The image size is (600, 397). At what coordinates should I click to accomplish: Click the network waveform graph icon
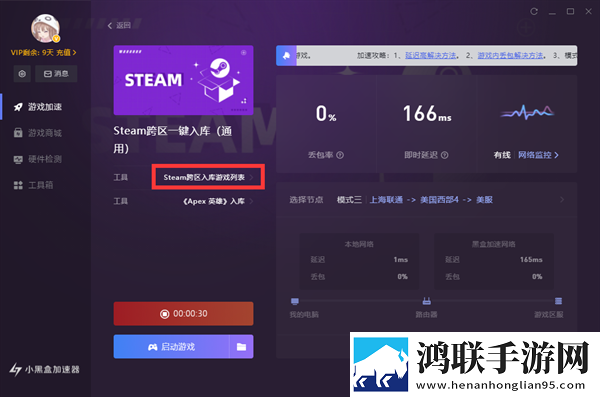[527, 112]
